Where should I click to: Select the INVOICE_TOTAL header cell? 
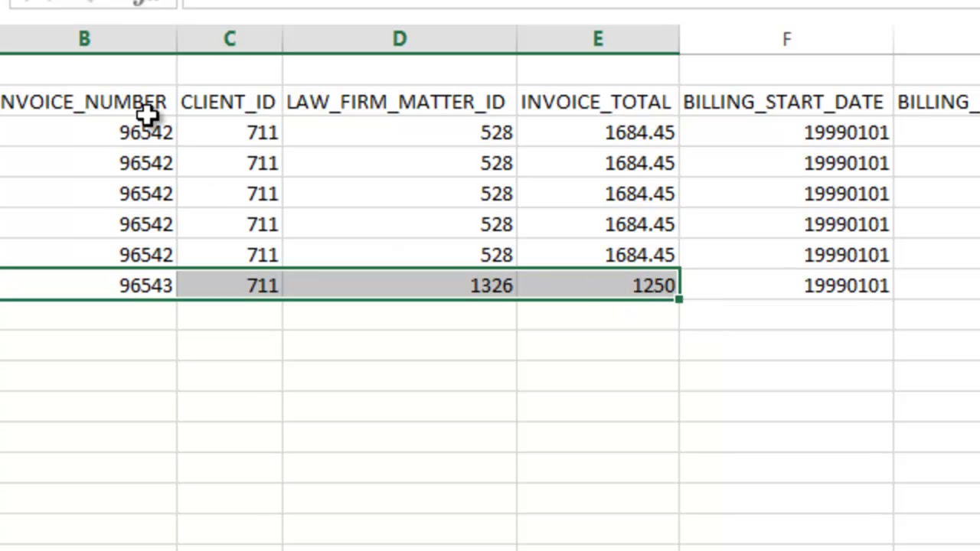tap(598, 102)
